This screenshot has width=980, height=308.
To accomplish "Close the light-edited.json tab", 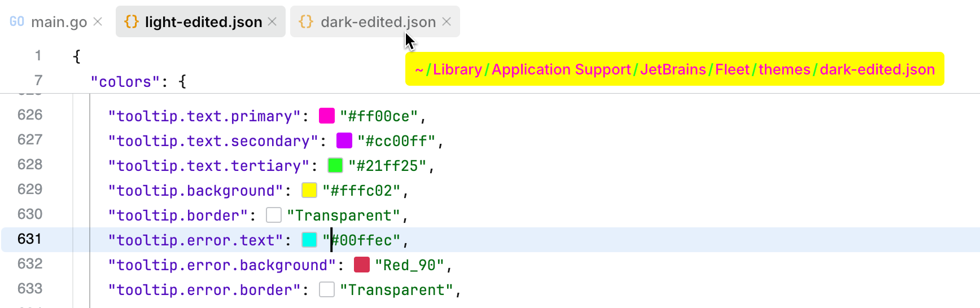I will coord(272,21).
